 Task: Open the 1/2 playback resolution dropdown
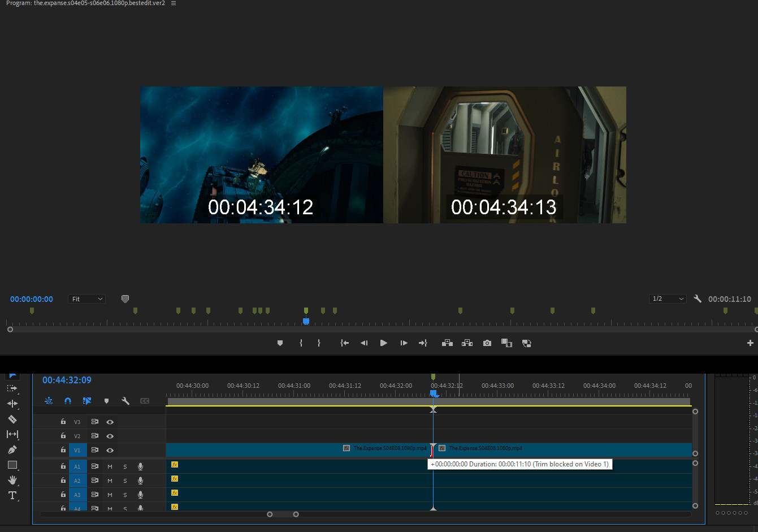(668, 299)
